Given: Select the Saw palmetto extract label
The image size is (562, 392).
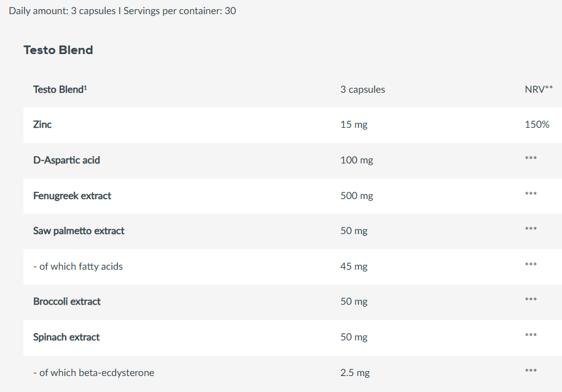Looking at the screenshot, I should (x=79, y=231).
